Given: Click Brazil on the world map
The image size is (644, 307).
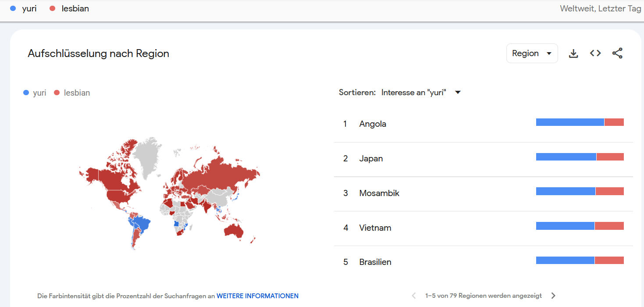Looking at the screenshot, I should click(x=141, y=224).
